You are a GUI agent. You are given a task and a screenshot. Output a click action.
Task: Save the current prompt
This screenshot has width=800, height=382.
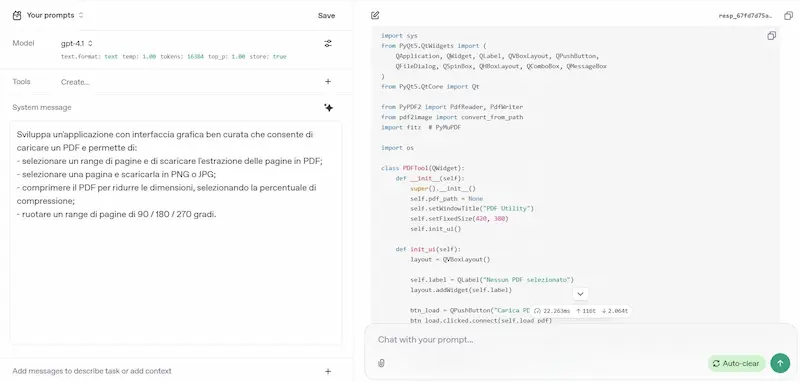click(x=327, y=15)
